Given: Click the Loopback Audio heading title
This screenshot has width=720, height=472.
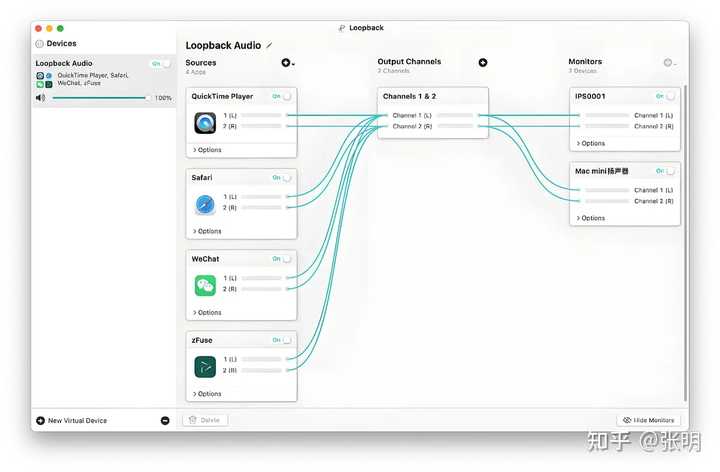Looking at the screenshot, I should tap(223, 45).
